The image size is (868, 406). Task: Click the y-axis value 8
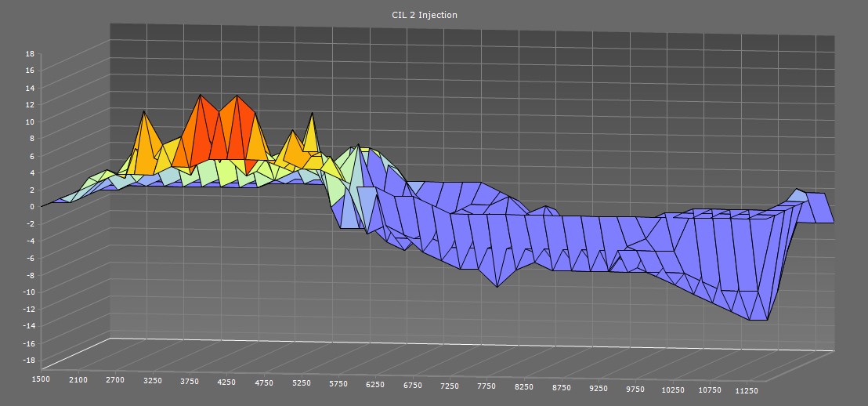(31, 139)
